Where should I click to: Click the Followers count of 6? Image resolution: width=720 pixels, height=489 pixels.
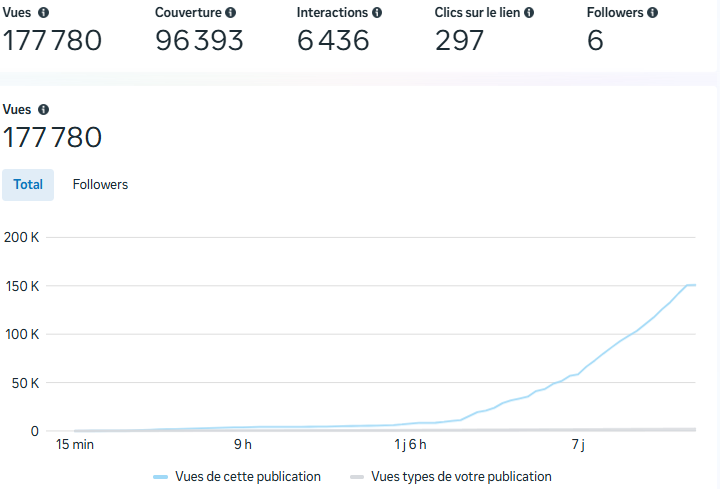(x=595, y=41)
